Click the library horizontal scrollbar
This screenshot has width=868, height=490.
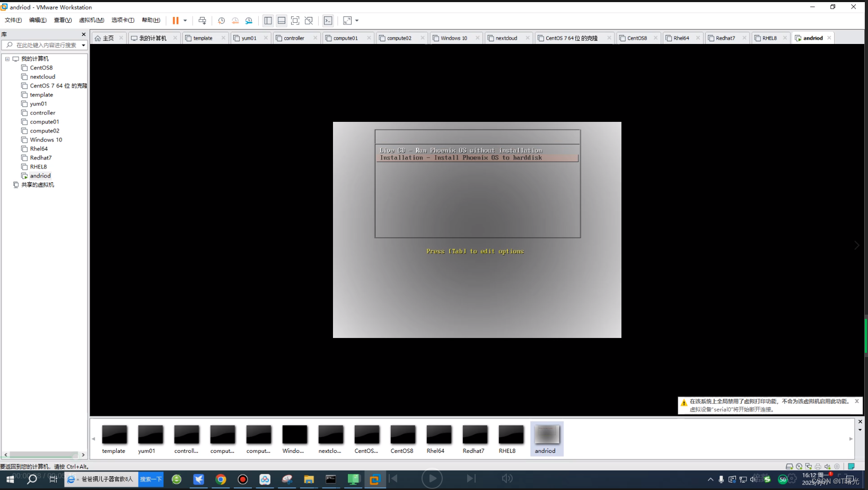44,455
